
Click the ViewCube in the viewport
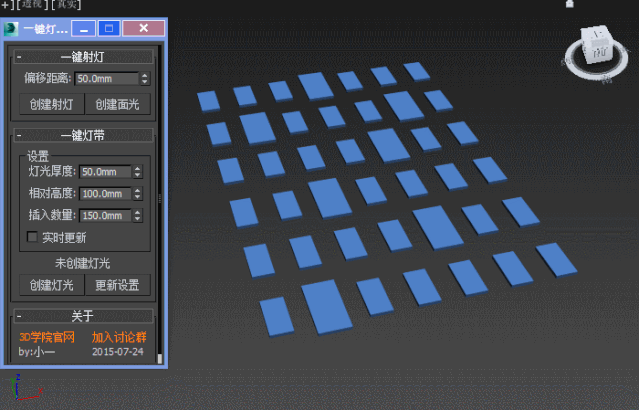[598, 47]
